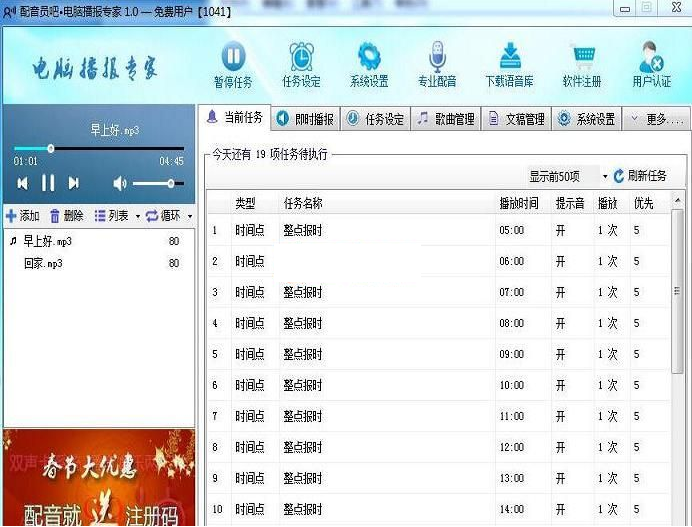Click the 下载语音库 download icon

[509, 57]
